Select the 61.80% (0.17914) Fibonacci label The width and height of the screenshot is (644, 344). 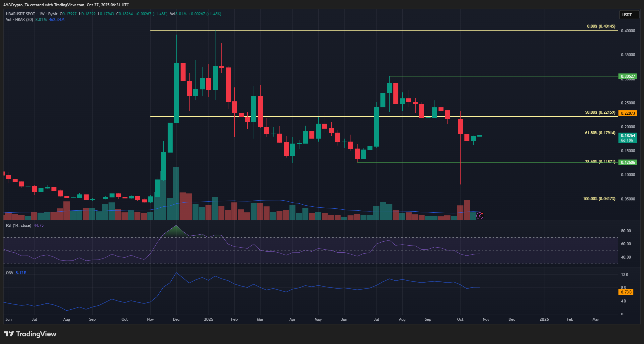click(x=600, y=133)
